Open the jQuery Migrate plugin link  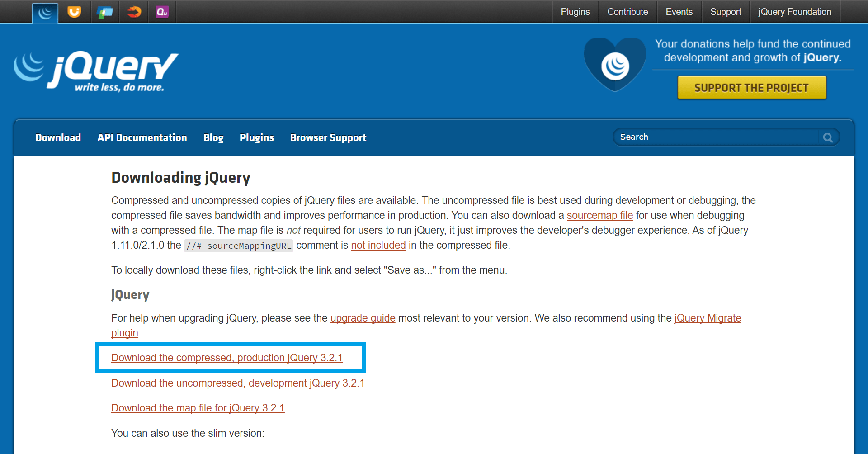pyautogui.click(x=708, y=318)
